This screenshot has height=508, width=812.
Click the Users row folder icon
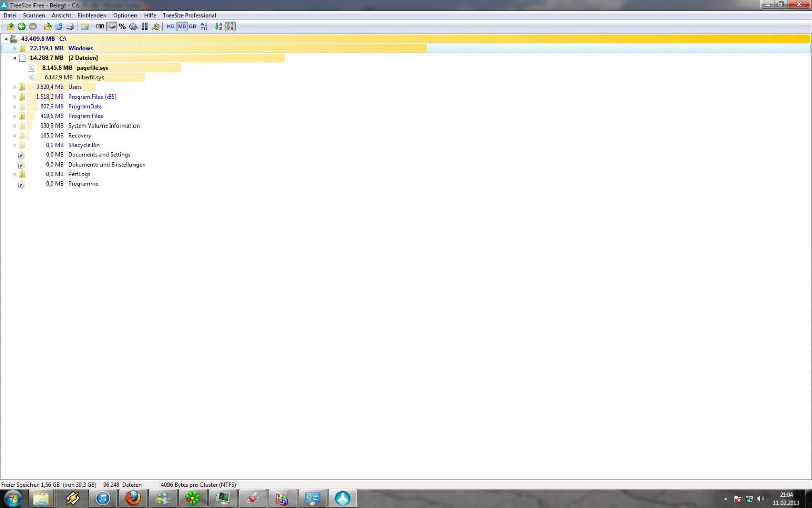(x=22, y=87)
